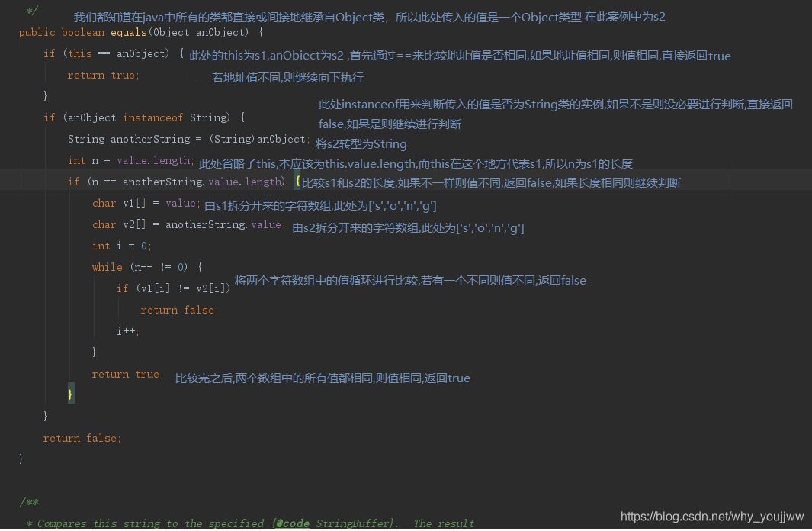Click the @code tag in bottom comment

click(x=292, y=523)
